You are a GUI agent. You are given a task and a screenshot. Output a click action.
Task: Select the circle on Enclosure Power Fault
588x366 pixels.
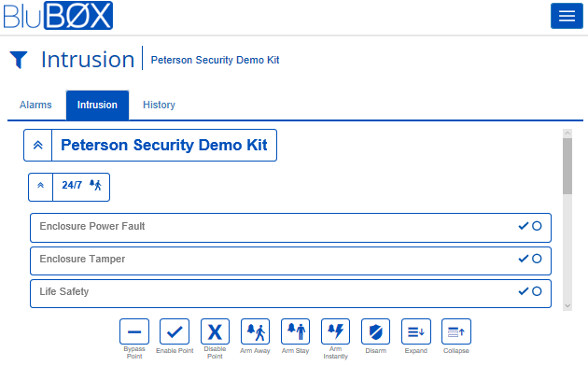537,226
